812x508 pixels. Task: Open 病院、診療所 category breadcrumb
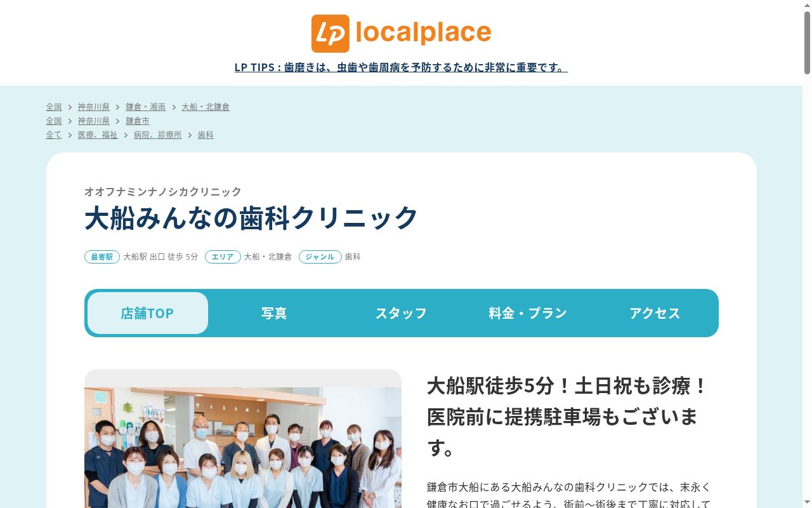157,135
